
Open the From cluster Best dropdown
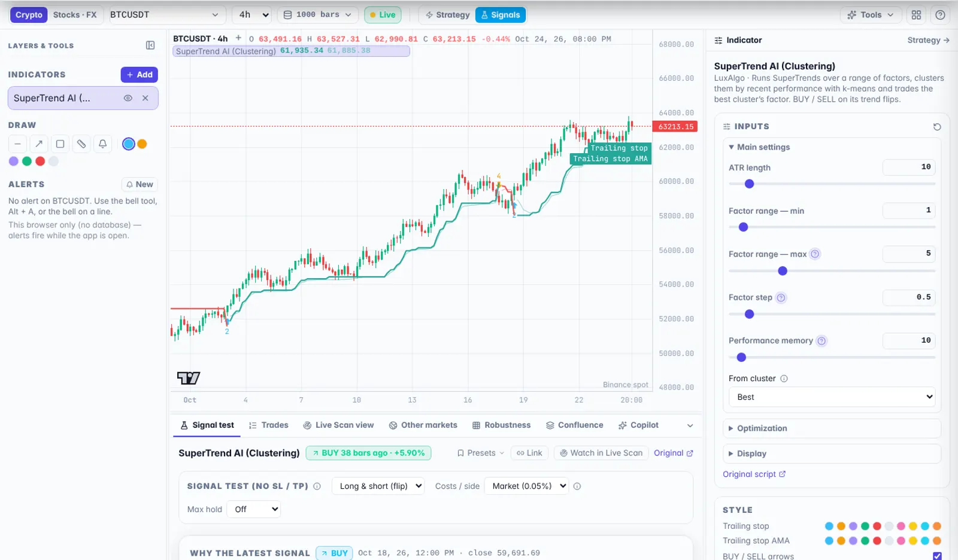[832, 397]
